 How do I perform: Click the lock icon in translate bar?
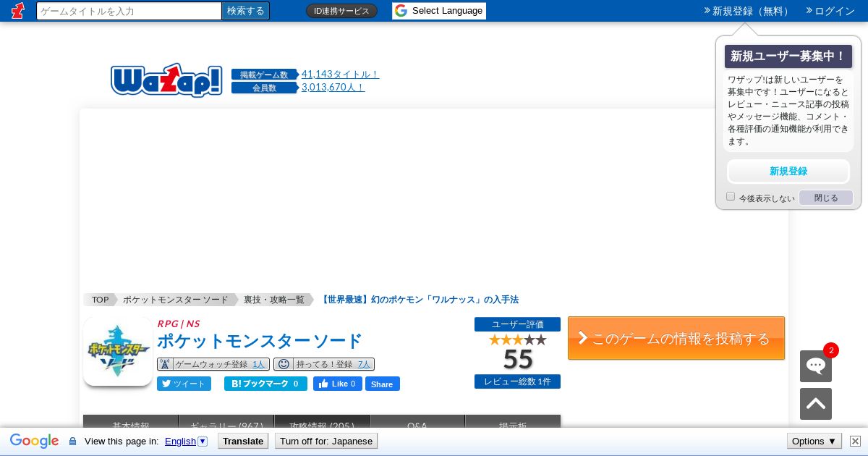coord(72,442)
